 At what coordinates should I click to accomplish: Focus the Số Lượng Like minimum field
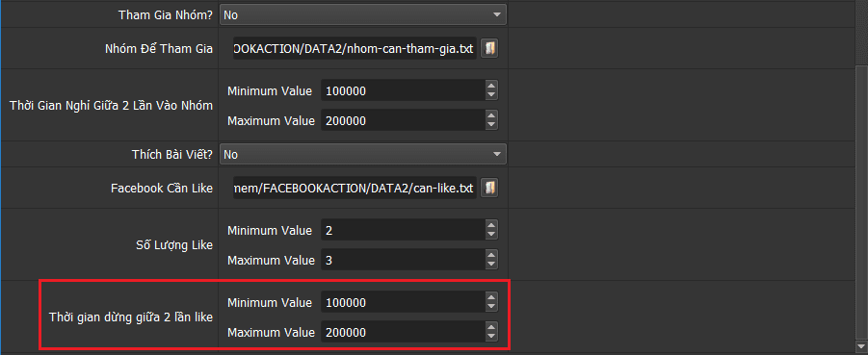click(403, 230)
